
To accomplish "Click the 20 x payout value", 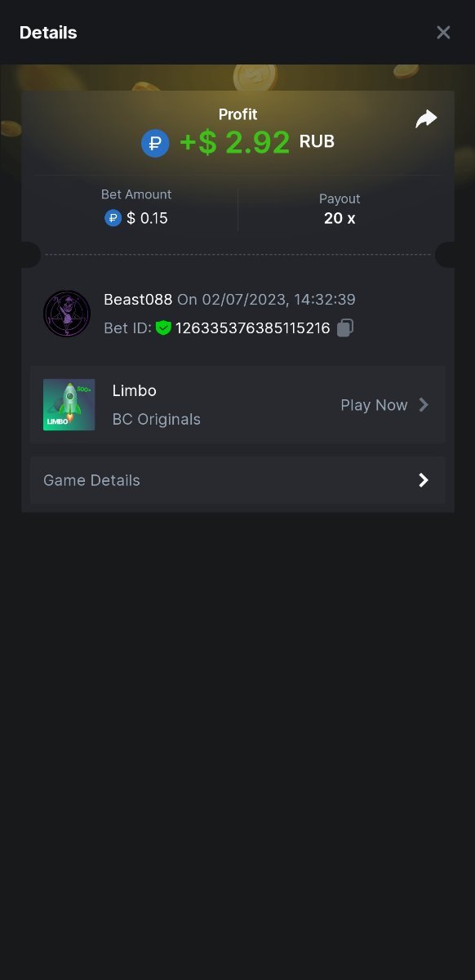I will pos(340,218).
